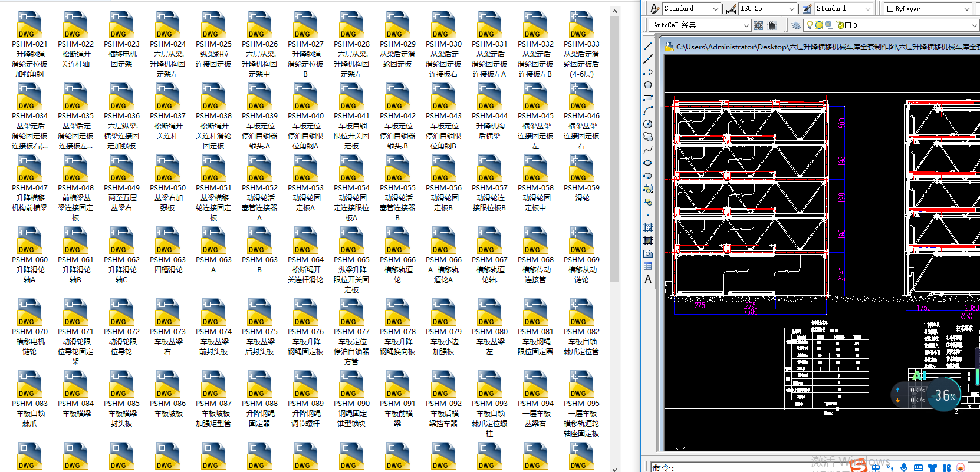Select file PSHM-021 升降钢绳滑轮定位板加强角钢
This screenshot has height=472, width=980.
pyautogui.click(x=29, y=45)
